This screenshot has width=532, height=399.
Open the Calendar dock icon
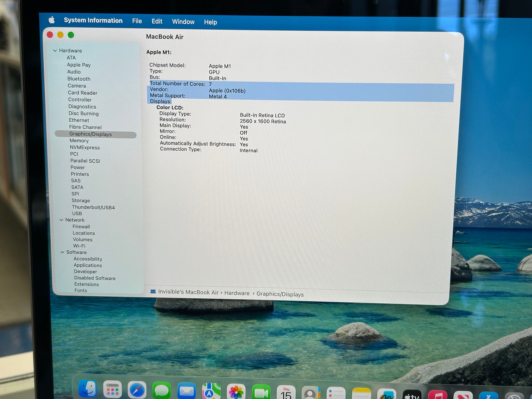(x=286, y=393)
